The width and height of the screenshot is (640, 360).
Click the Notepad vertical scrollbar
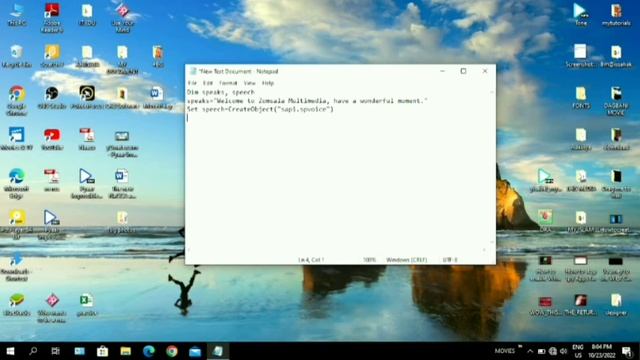click(x=492, y=167)
